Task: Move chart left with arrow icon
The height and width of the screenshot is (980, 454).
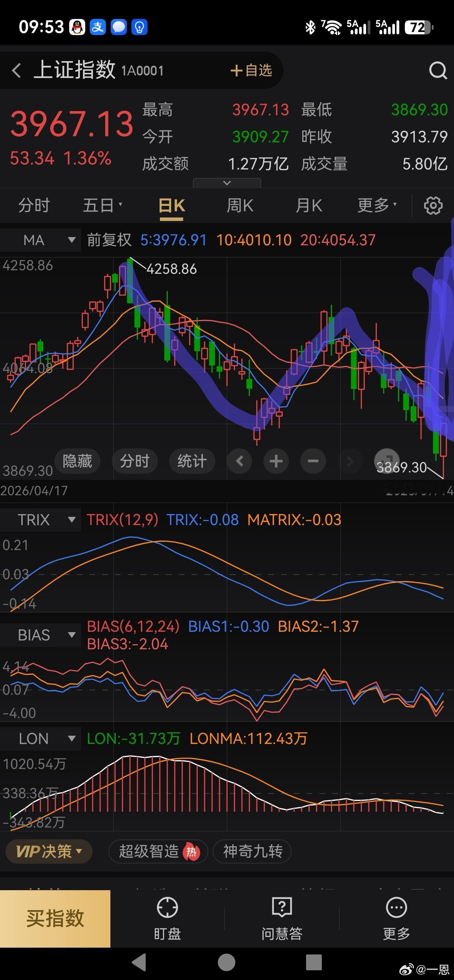Action: pos(239,461)
